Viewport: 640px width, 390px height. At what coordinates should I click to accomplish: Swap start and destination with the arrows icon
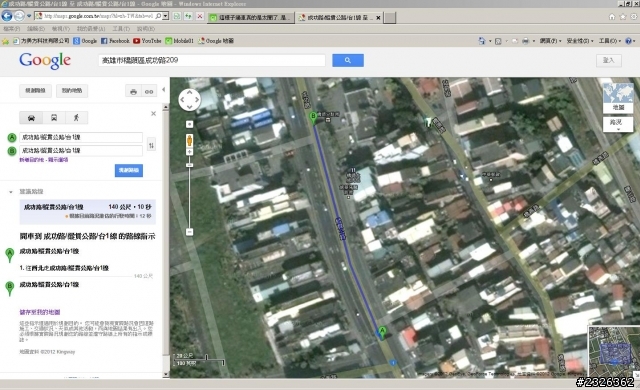click(151, 145)
